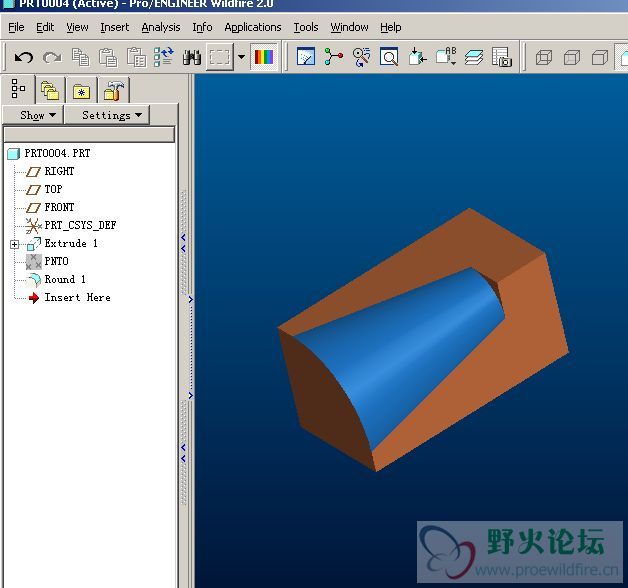This screenshot has width=628, height=588.
Task: Open the Tools menu
Action: click(x=306, y=27)
